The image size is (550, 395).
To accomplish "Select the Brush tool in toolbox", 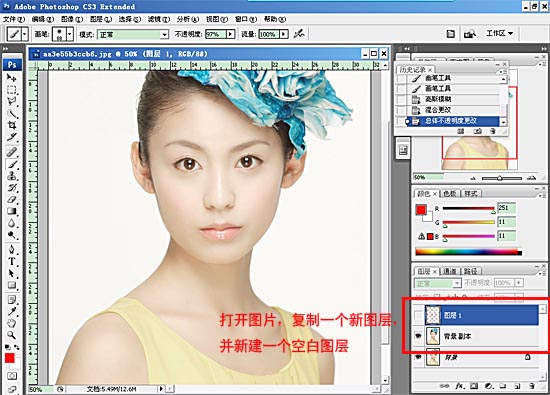I will pyautogui.click(x=12, y=164).
